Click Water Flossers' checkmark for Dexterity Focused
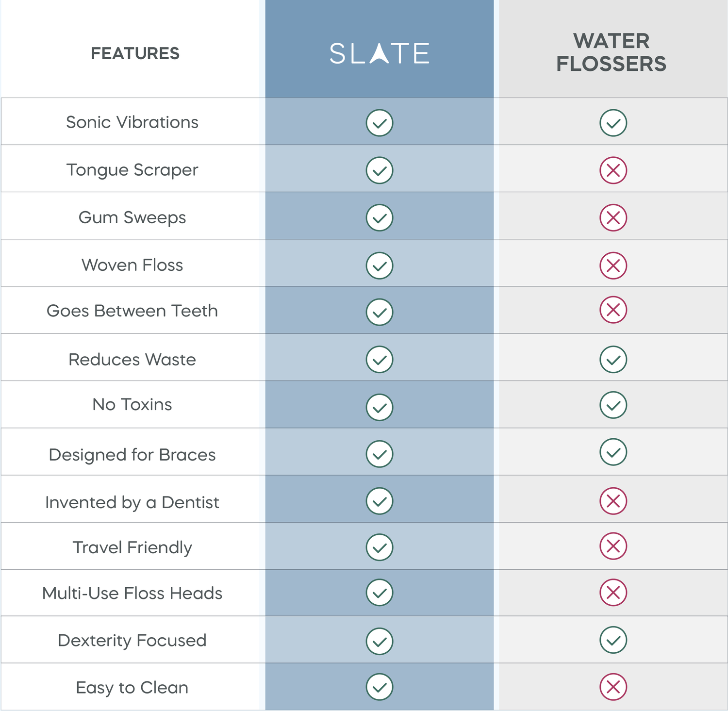 (x=613, y=640)
